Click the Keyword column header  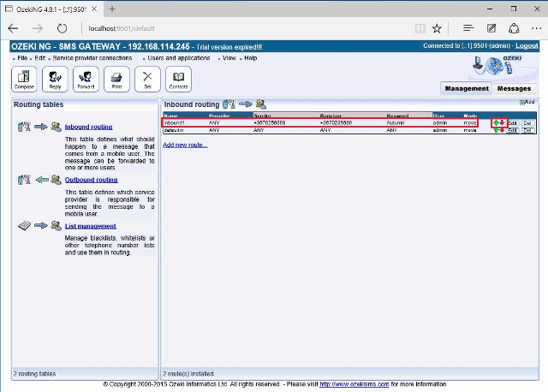(397, 116)
